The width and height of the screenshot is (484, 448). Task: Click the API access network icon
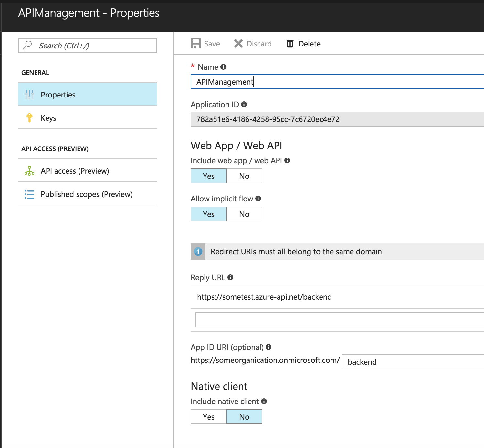pyautogui.click(x=29, y=171)
